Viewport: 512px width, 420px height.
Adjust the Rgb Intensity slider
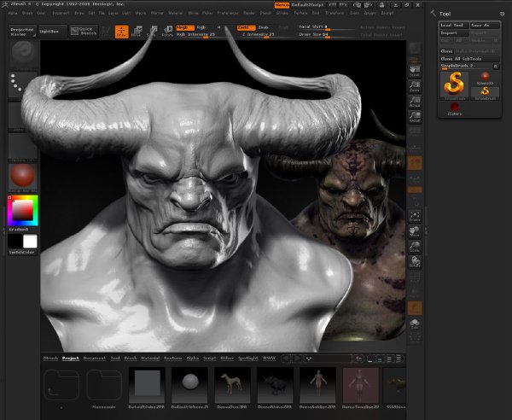tap(201, 35)
